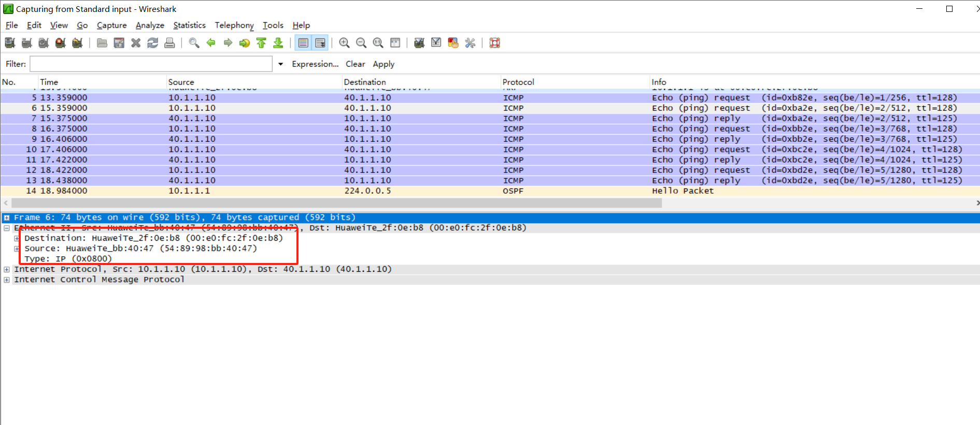
Task: Close this capture file X icon
Action: coord(136,43)
